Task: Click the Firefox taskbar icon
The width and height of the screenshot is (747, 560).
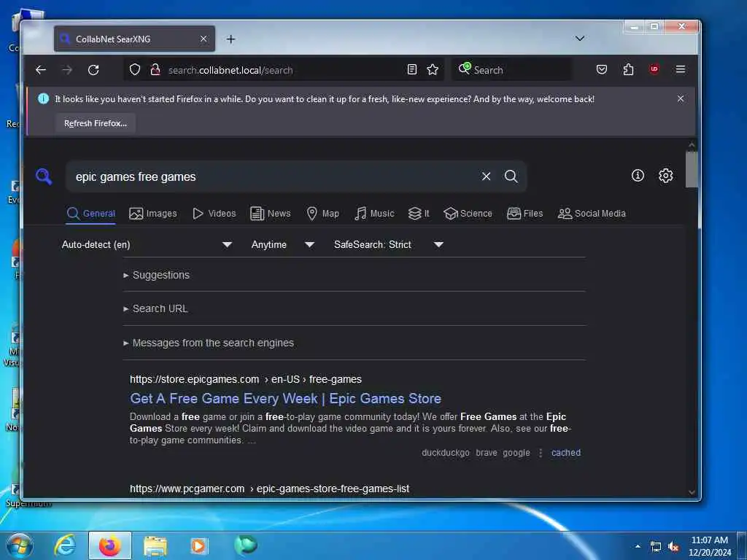Action: 109,545
